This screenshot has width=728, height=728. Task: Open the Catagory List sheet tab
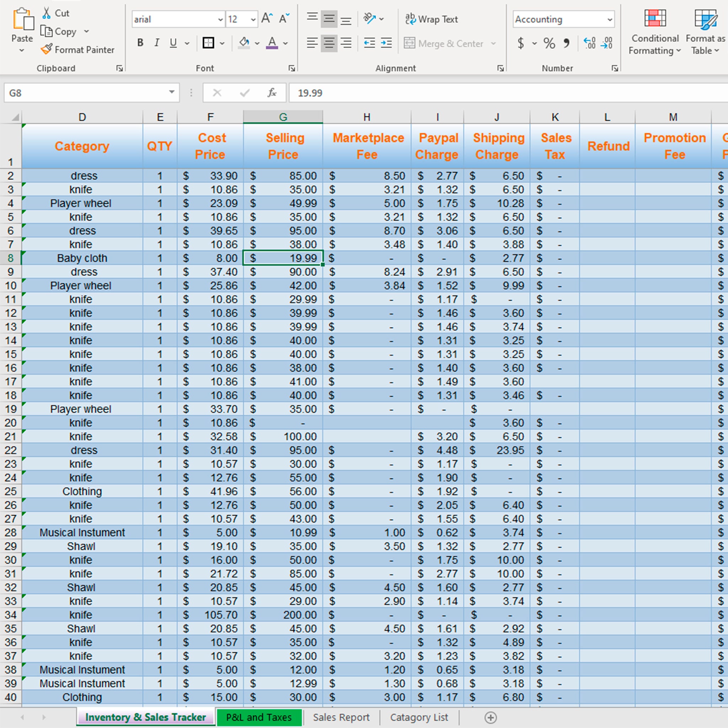419,717
